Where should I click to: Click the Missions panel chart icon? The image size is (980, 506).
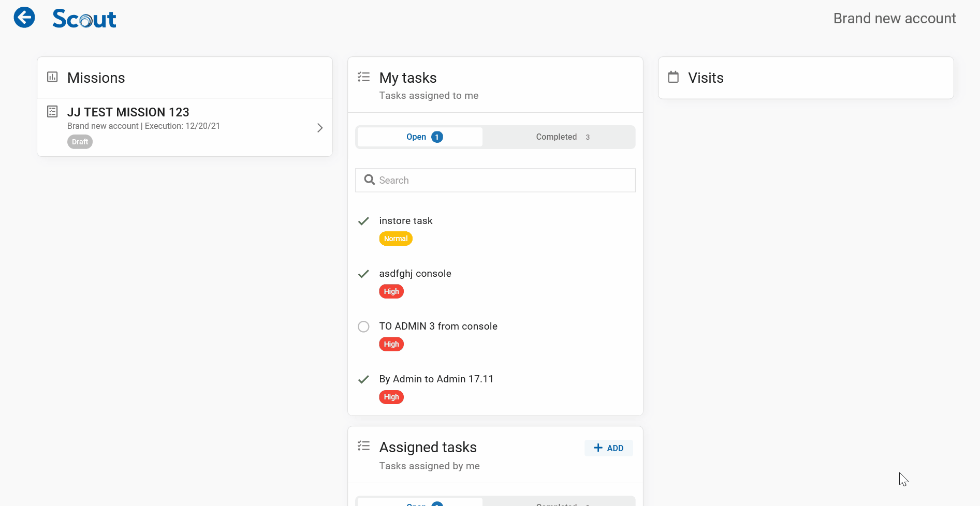click(x=52, y=77)
